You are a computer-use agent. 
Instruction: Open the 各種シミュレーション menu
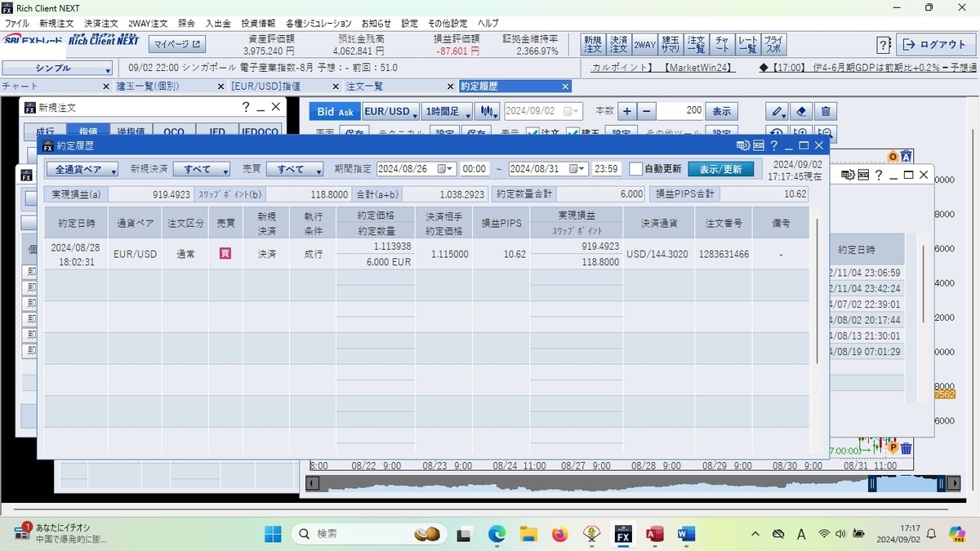pos(318,24)
